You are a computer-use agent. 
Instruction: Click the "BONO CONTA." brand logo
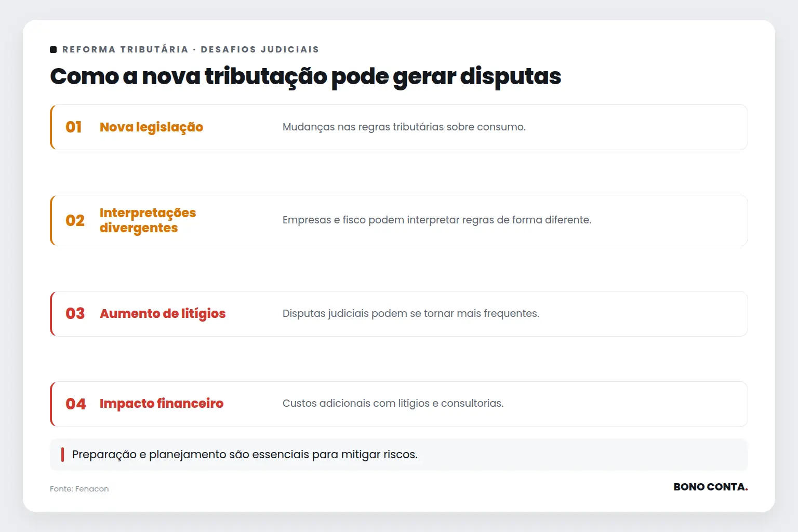[x=711, y=487]
